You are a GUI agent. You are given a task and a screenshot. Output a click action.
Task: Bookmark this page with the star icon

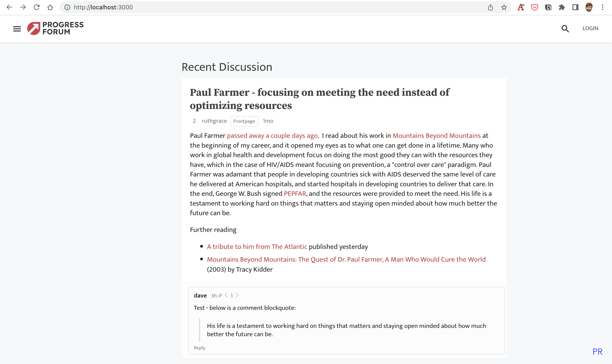[504, 7]
